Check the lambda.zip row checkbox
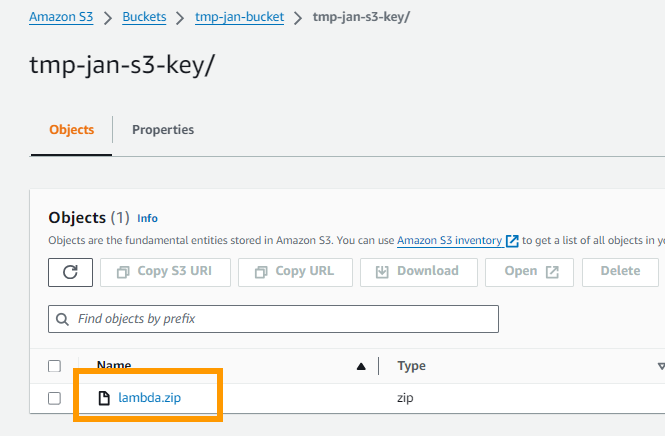Image resolution: width=665 pixels, height=436 pixels. click(55, 398)
